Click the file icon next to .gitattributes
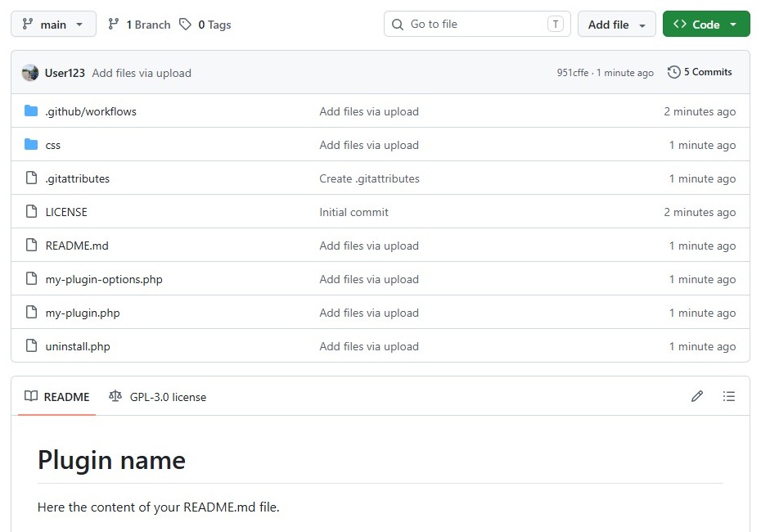The width and height of the screenshot is (761, 532). 32,178
